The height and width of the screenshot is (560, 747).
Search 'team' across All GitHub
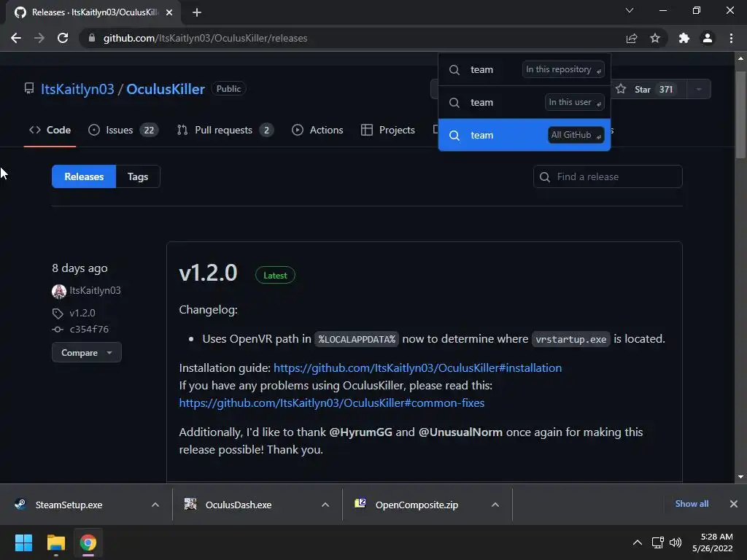524,135
